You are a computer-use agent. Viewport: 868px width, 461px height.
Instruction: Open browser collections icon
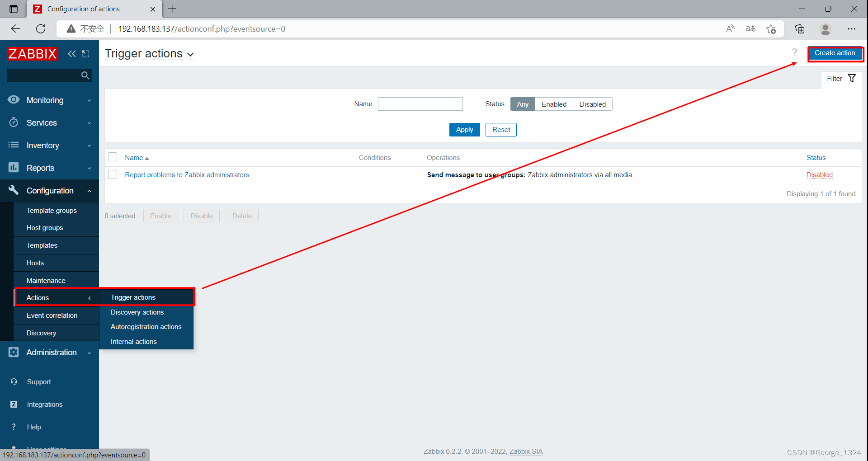coord(800,29)
